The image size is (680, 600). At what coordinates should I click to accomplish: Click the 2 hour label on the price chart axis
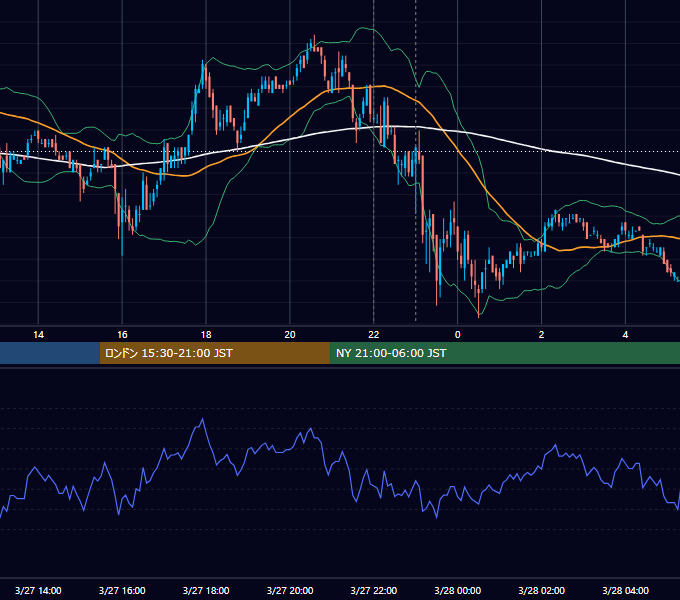pyautogui.click(x=541, y=335)
